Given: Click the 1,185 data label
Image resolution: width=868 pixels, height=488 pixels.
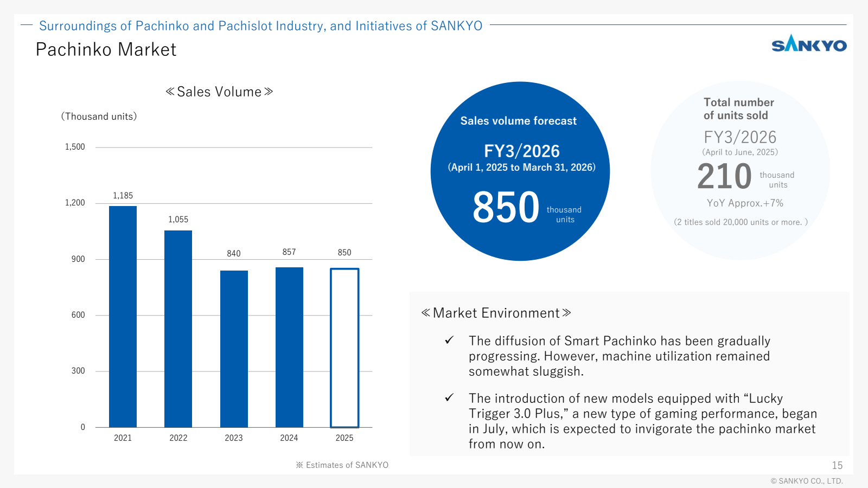Looking at the screenshot, I should point(123,196).
